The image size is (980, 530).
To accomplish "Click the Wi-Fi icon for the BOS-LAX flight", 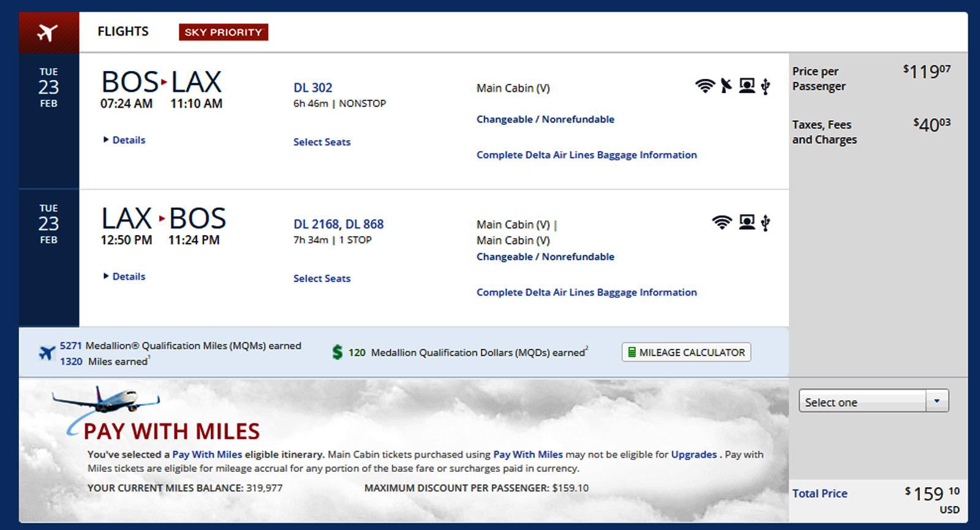I will [705, 86].
